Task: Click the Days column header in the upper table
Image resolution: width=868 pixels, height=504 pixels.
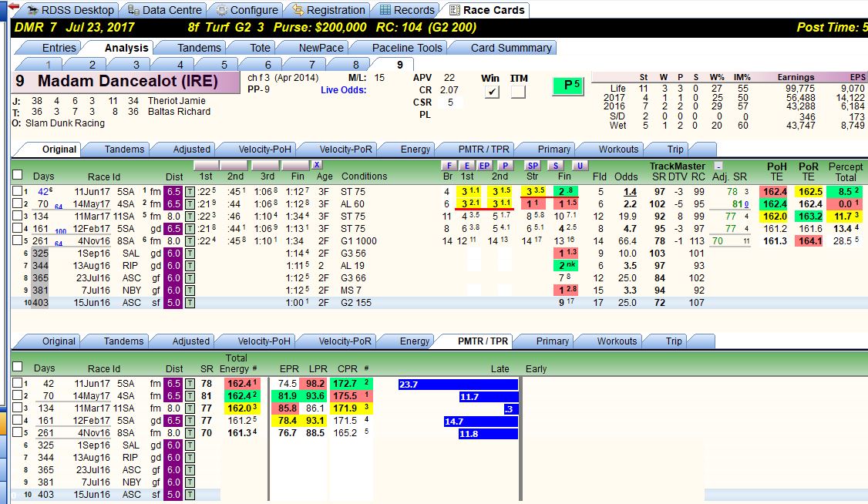Action: click(43, 176)
